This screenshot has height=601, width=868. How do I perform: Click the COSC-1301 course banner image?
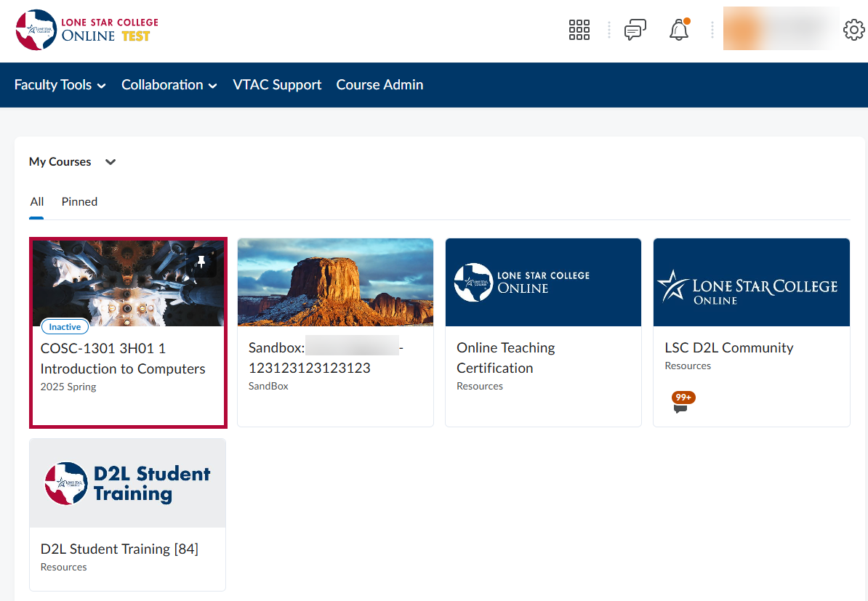click(129, 283)
